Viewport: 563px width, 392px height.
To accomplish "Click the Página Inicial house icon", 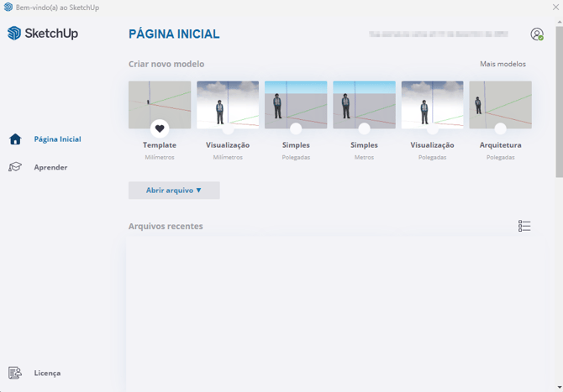I will [x=15, y=139].
